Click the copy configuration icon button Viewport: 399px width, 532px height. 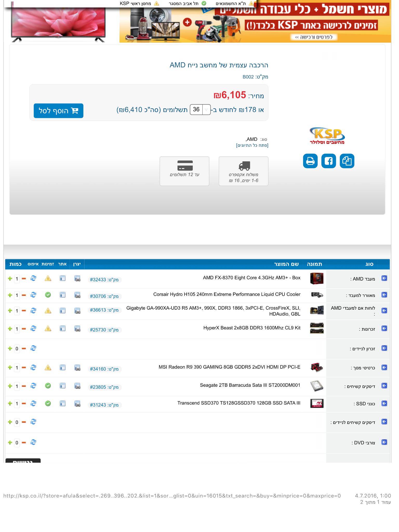click(x=347, y=161)
